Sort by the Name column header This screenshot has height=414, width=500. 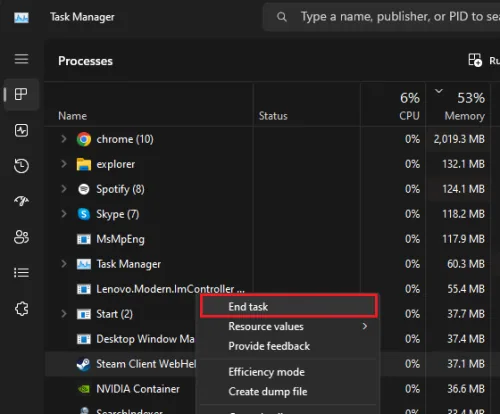tap(73, 116)
